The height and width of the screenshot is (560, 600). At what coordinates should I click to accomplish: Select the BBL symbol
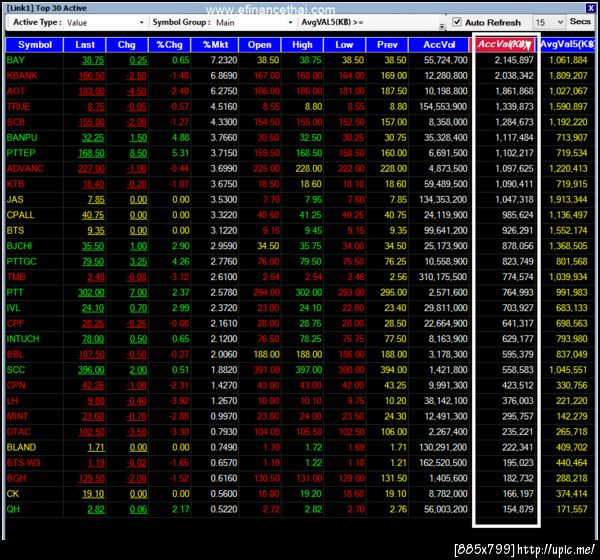pyautogui.click(x=15, y=354)
